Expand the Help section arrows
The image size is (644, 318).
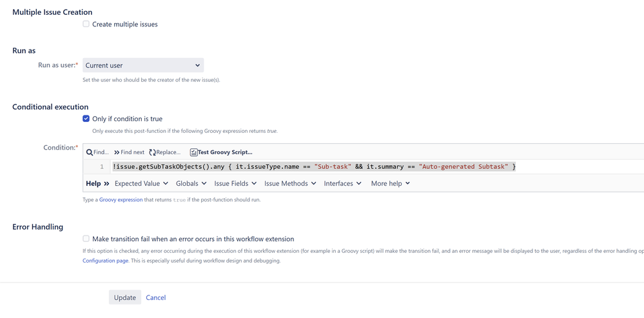[97, 184]
